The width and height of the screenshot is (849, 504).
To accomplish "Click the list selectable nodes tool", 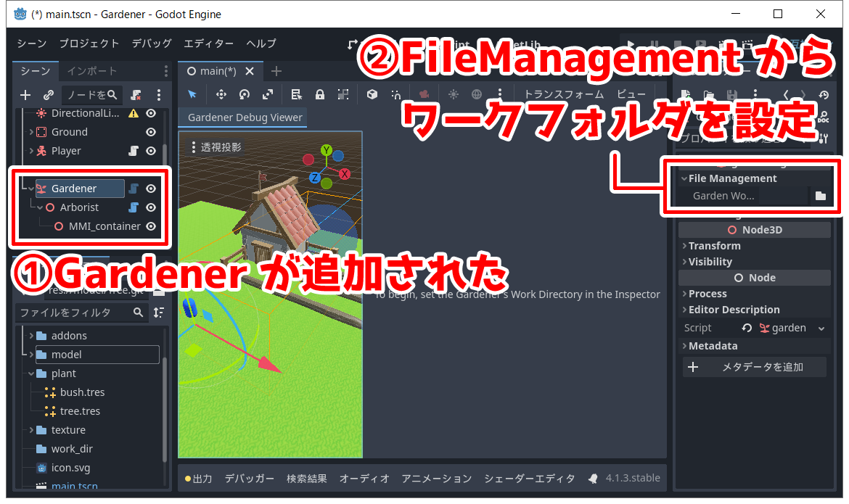I will click(296, 95).
